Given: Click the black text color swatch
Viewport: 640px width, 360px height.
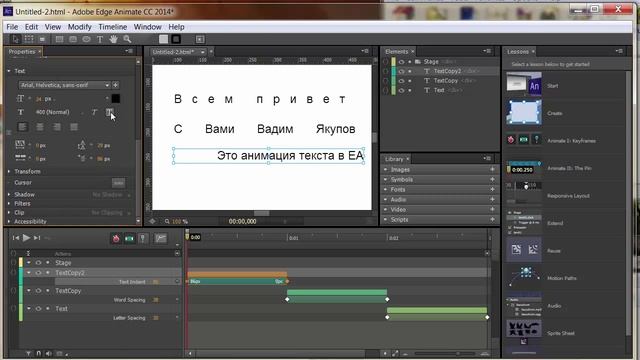Looking at the screenshot, I should point(116,98).
